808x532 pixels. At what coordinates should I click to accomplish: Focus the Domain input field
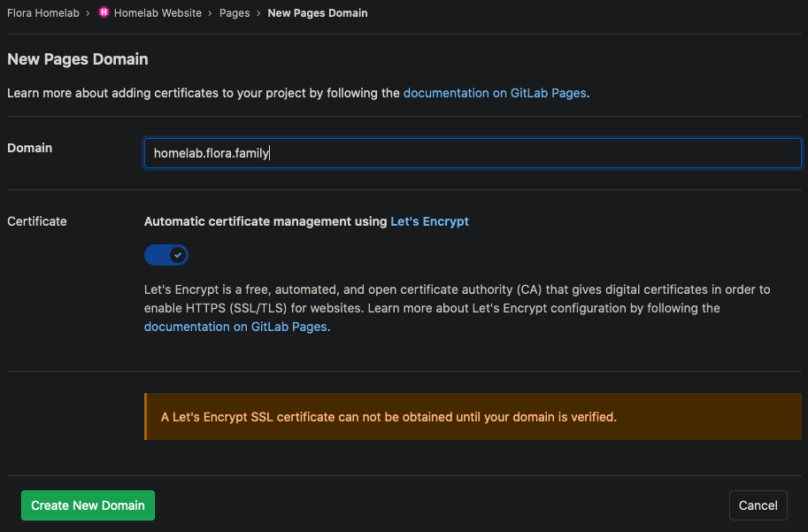click(x=473, y=153)
